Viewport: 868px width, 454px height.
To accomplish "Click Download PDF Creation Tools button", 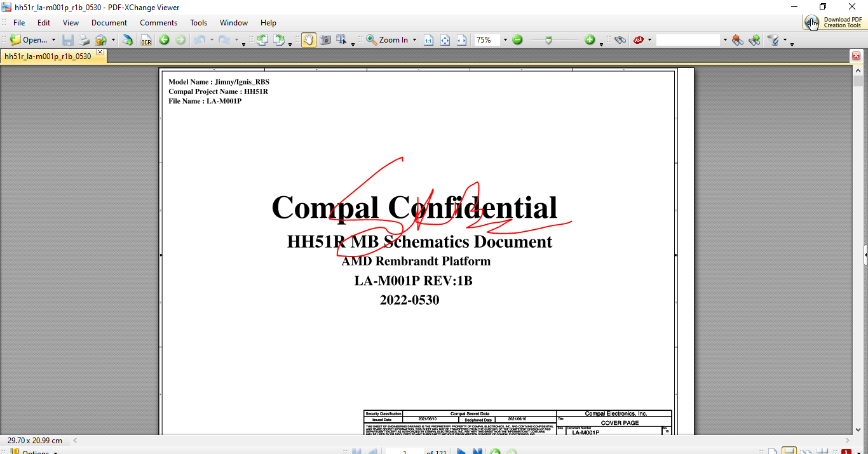I will pos(834,22).
